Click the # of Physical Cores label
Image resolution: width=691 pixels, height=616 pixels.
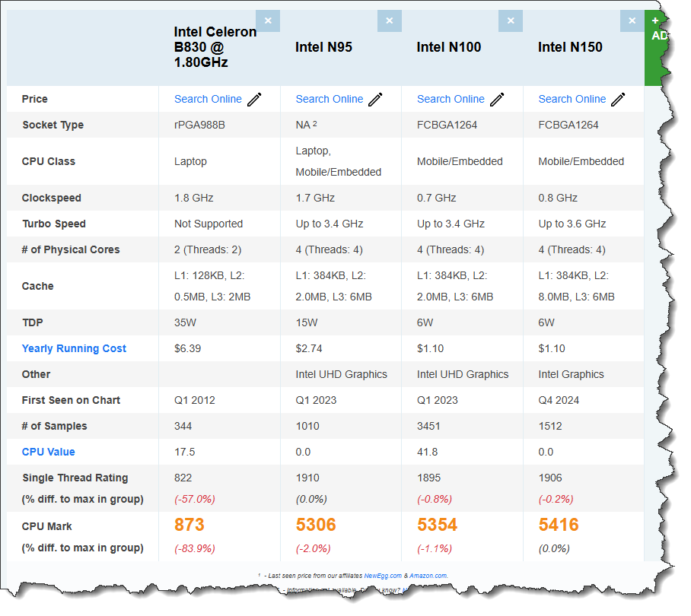coord(71,250)
